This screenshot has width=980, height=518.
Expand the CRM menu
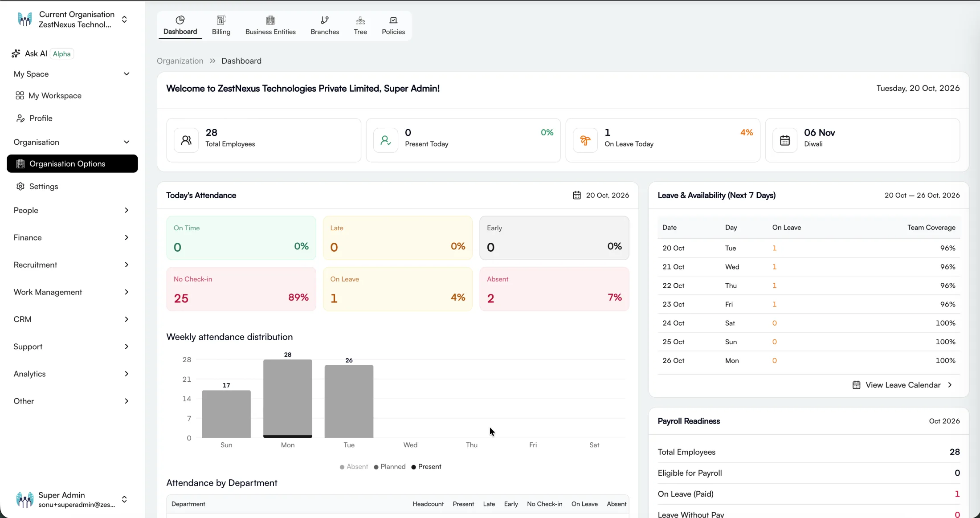point(72,319)
